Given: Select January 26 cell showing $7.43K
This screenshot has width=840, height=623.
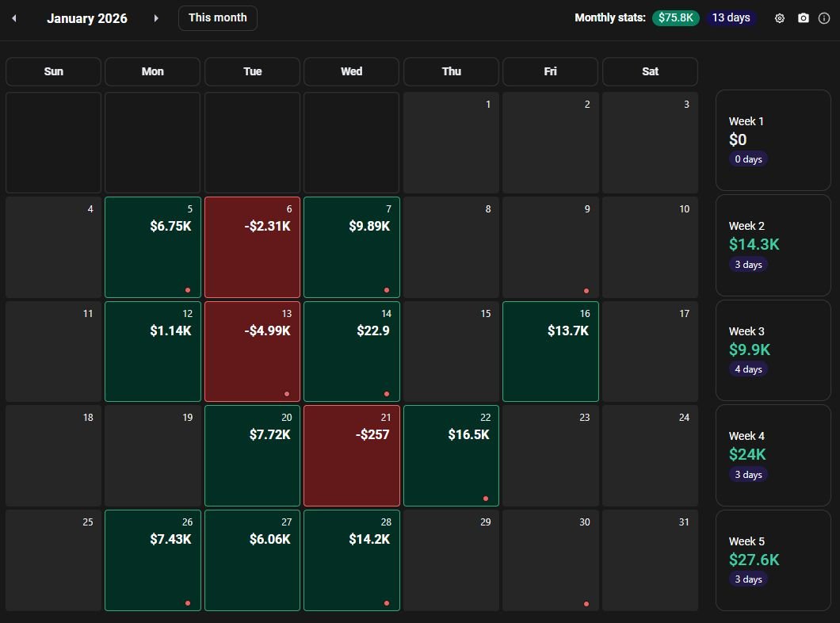Looking at the screenshot, I should click(153, 560).
